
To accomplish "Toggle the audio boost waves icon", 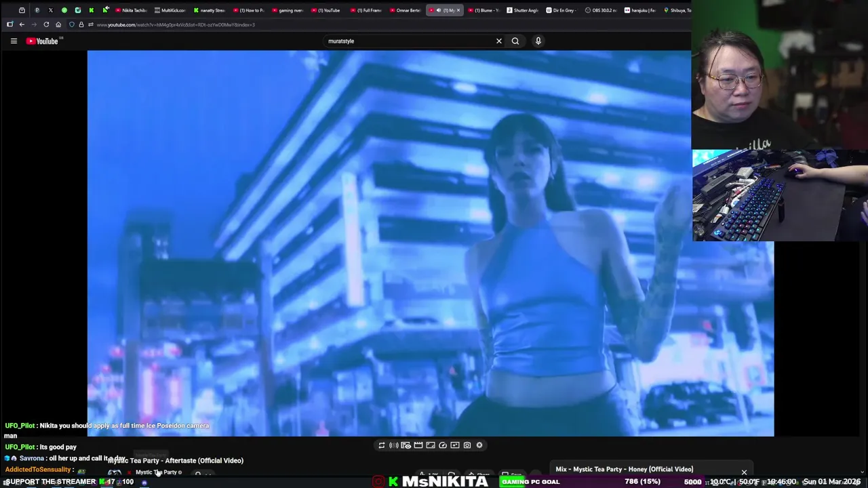I will point(394,445).
